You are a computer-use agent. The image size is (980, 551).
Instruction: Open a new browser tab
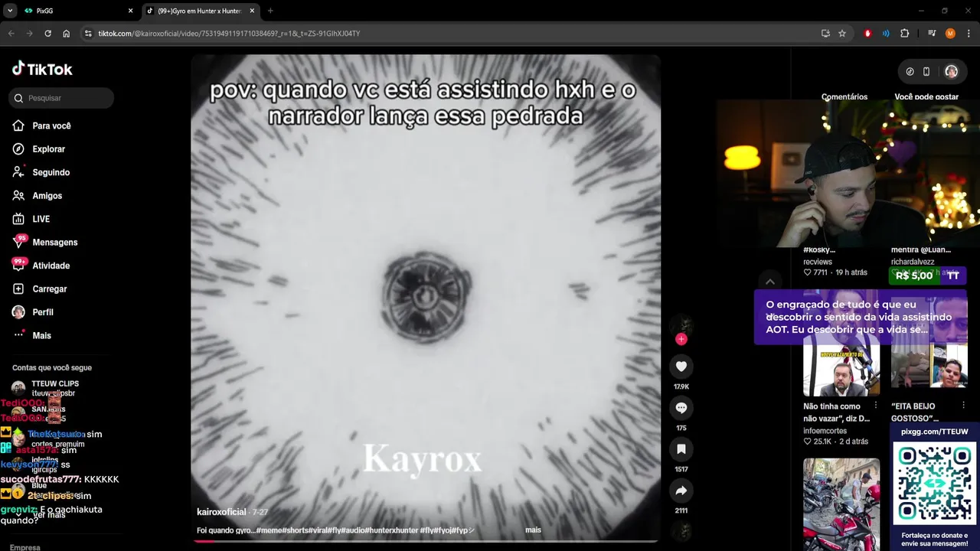click(x=270, y=11)
